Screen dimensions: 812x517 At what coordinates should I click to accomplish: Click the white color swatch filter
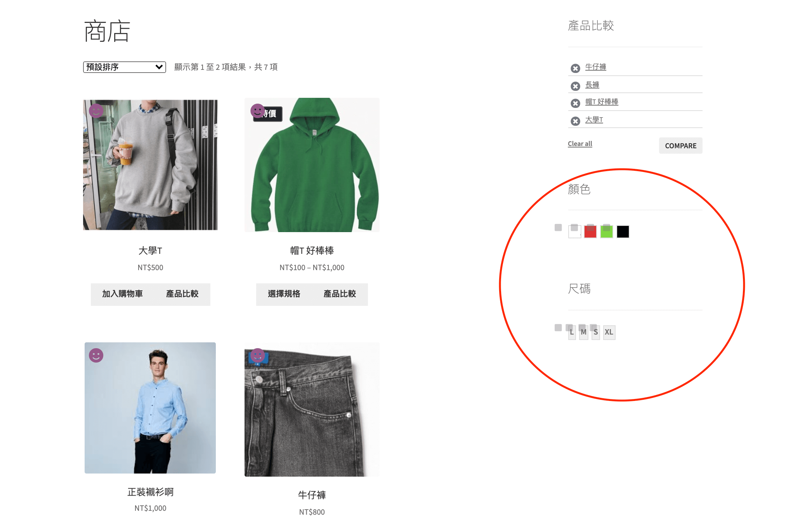[574, 231]
